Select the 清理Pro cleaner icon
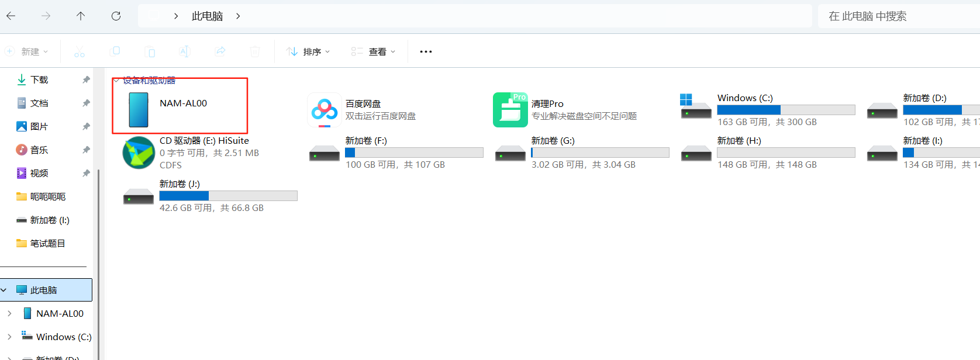 (510, 109)
